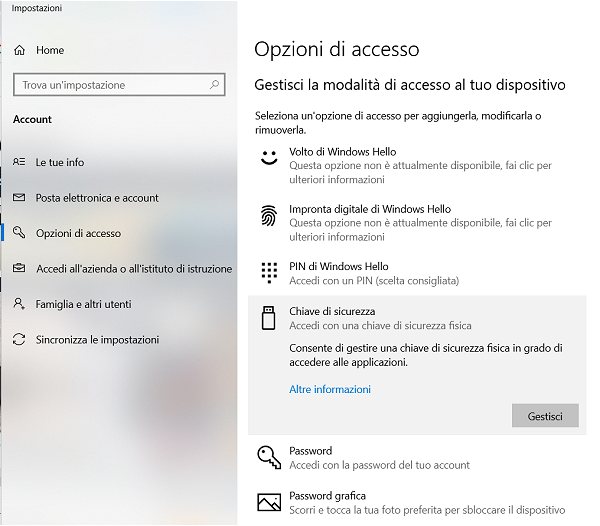This screenshot has height=526, width=600.
Task: Click the Windows Hello face smiley icon
Action: (267, 158)
